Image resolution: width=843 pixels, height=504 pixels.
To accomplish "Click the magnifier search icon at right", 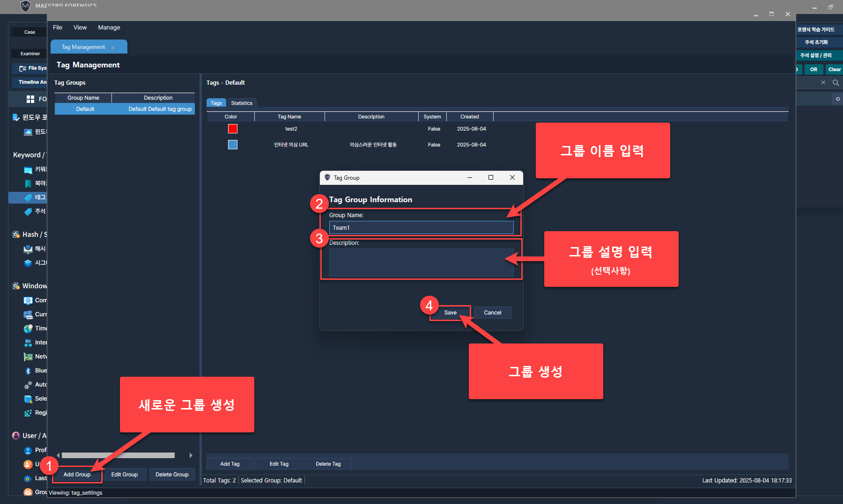I will pyautogui.click(x=836, y=83).
